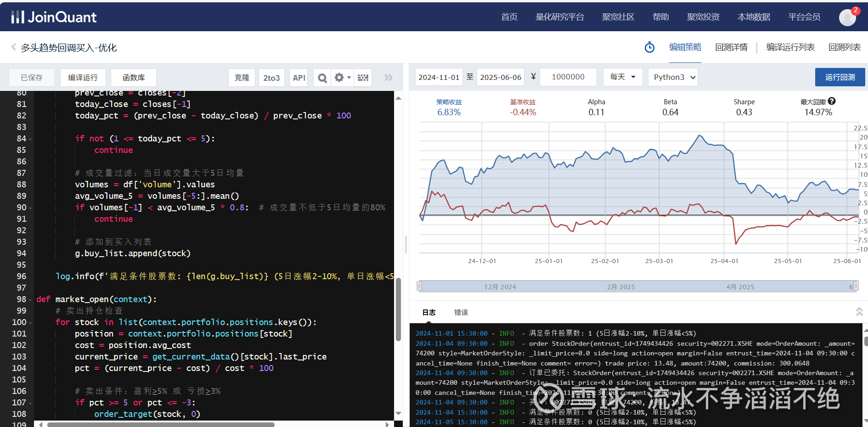
Task: Click the 编译运行 button
Action: (x=83, y=77)
